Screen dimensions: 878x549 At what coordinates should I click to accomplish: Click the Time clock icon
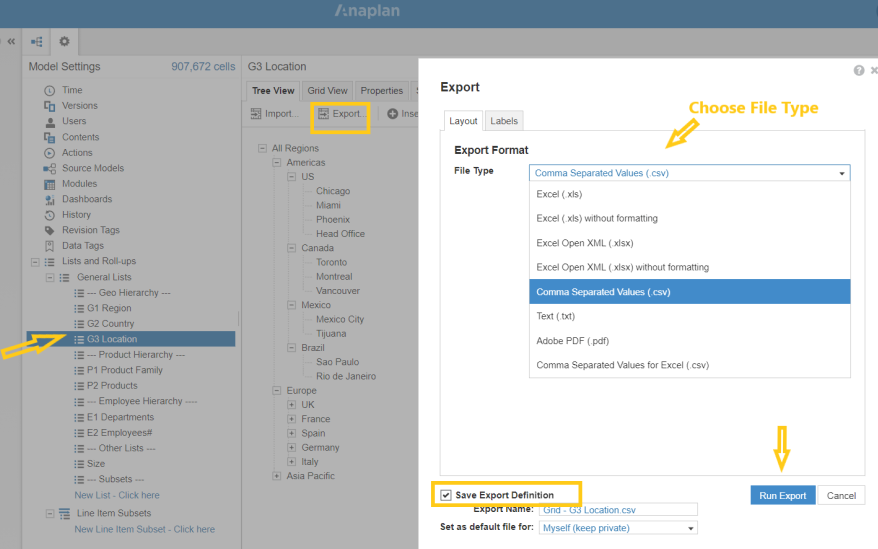click(x=50, y=90)
